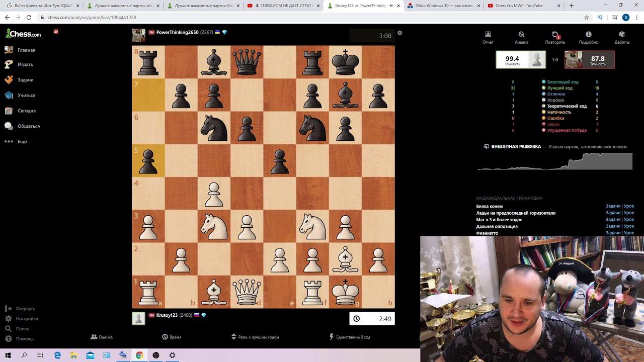Click the Теоретический ход category row
Viewport: 644px width, 362px height.
click(x=555, y=106)
